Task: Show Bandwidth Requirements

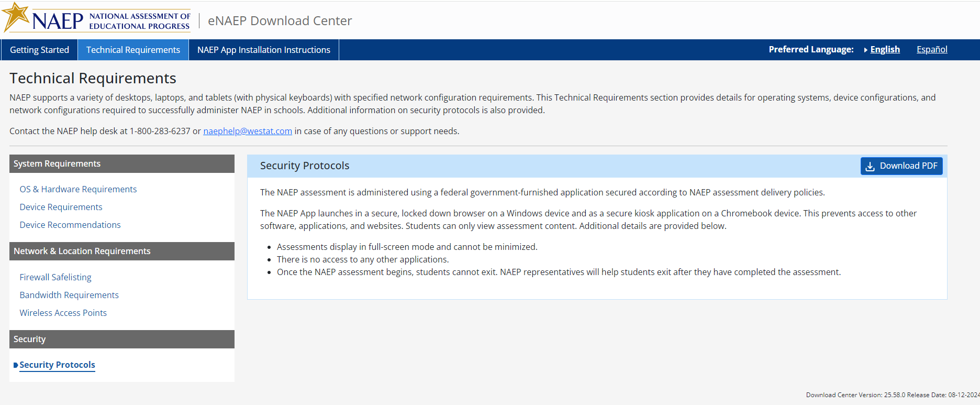Action: (x=69, y=295)
